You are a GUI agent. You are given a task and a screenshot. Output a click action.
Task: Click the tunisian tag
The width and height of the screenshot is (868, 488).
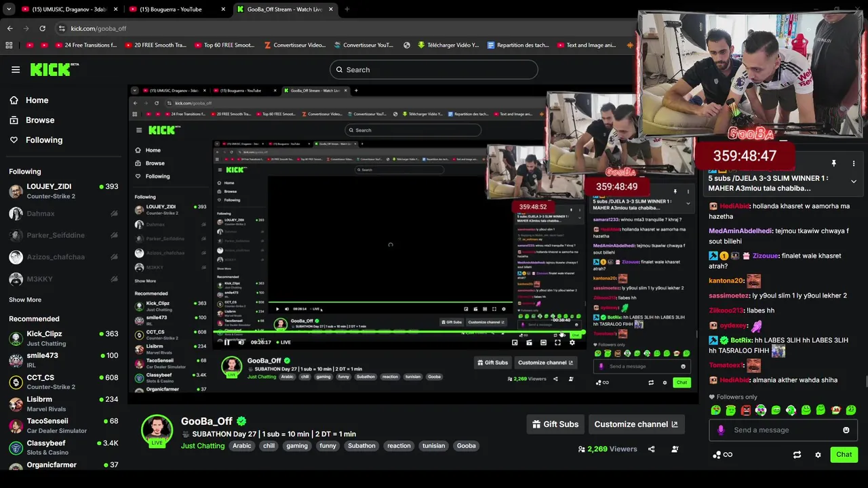[433, 446]
